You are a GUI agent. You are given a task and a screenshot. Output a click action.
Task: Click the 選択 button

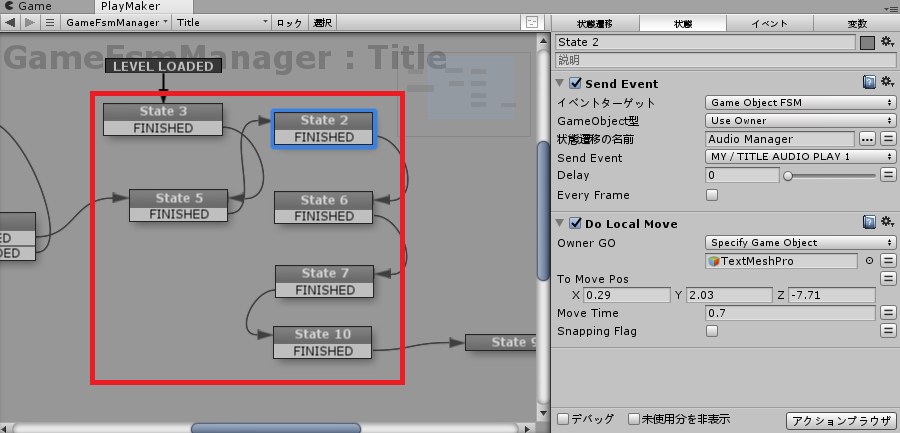pyautogui.click(x=323, y=22)
